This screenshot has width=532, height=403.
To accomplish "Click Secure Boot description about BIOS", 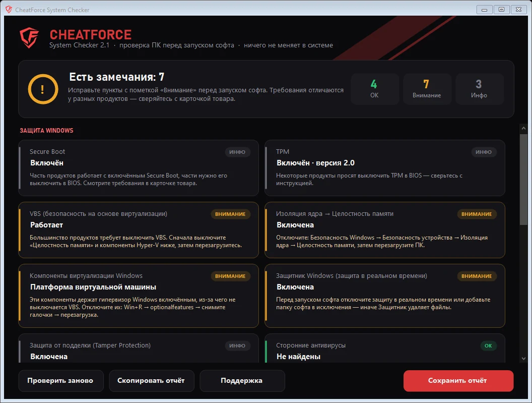I will 128,180.
